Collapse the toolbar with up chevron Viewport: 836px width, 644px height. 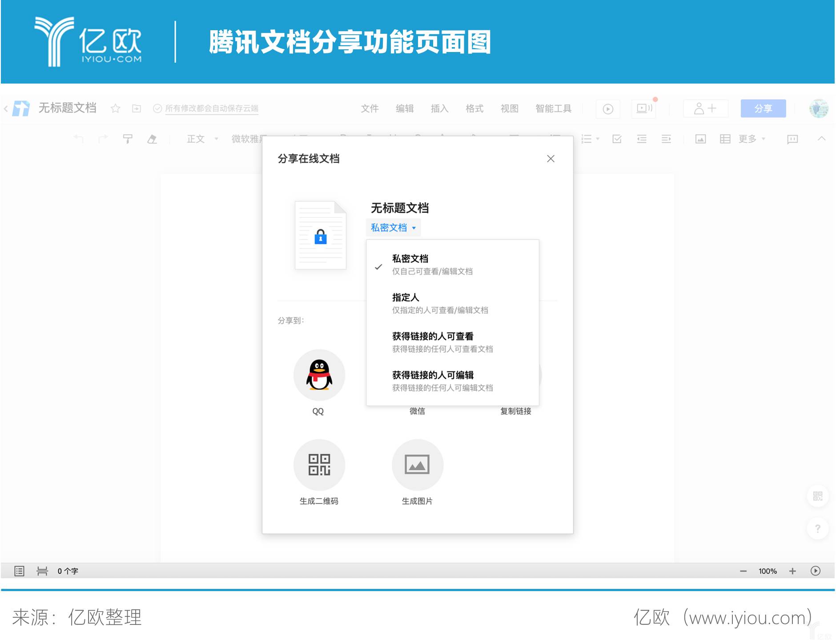click(x=821, y=139)
